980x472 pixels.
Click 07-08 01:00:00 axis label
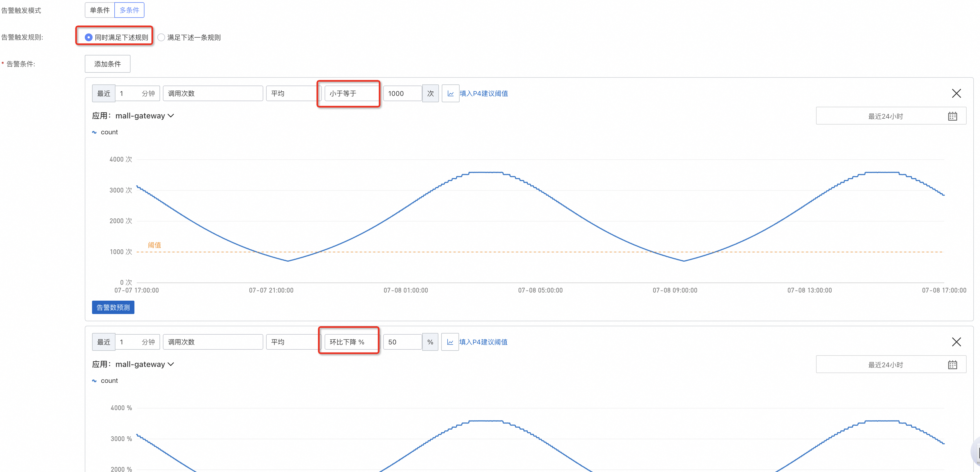(405, 290)
